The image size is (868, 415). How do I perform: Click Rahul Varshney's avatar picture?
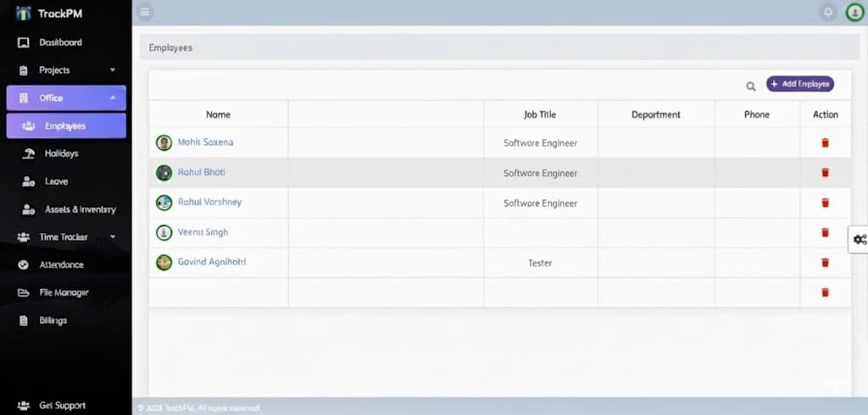pyautogui.click(x=164, y=202)
